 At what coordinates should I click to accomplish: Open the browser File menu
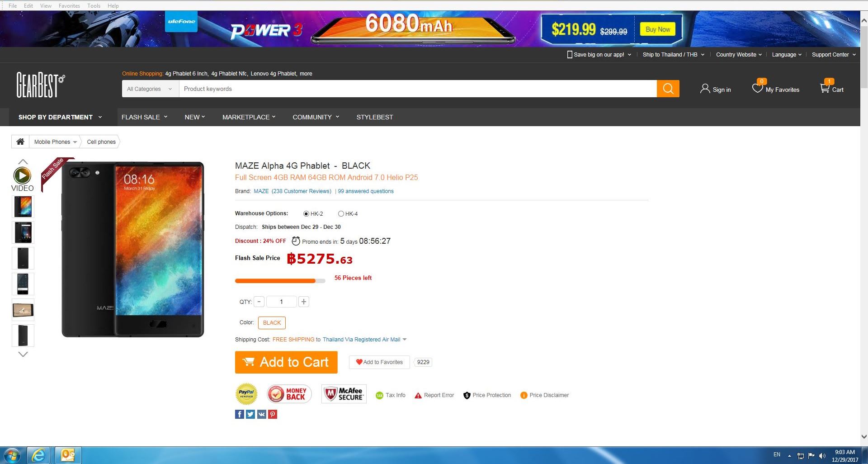click(13, 6)
